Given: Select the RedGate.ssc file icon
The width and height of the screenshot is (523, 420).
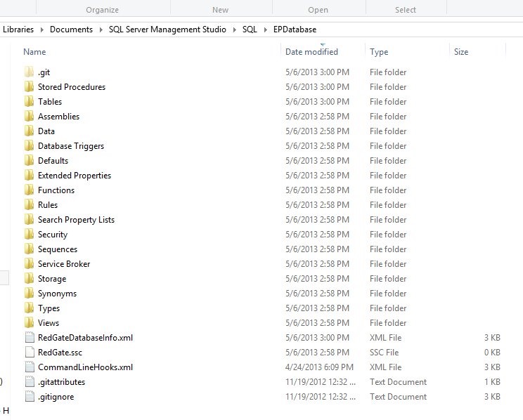Looking at the screenshot, I should 29,353.
